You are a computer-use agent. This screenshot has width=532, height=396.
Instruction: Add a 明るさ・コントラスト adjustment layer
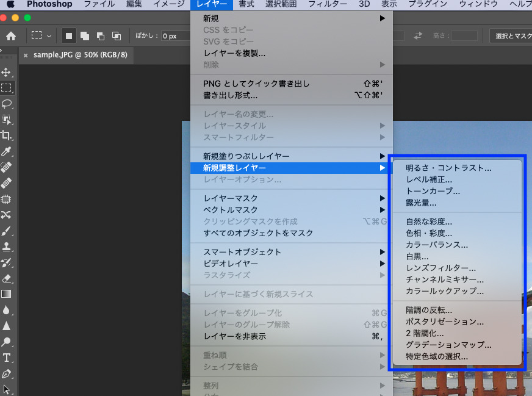pyautogui.click(x=457, y=168)
